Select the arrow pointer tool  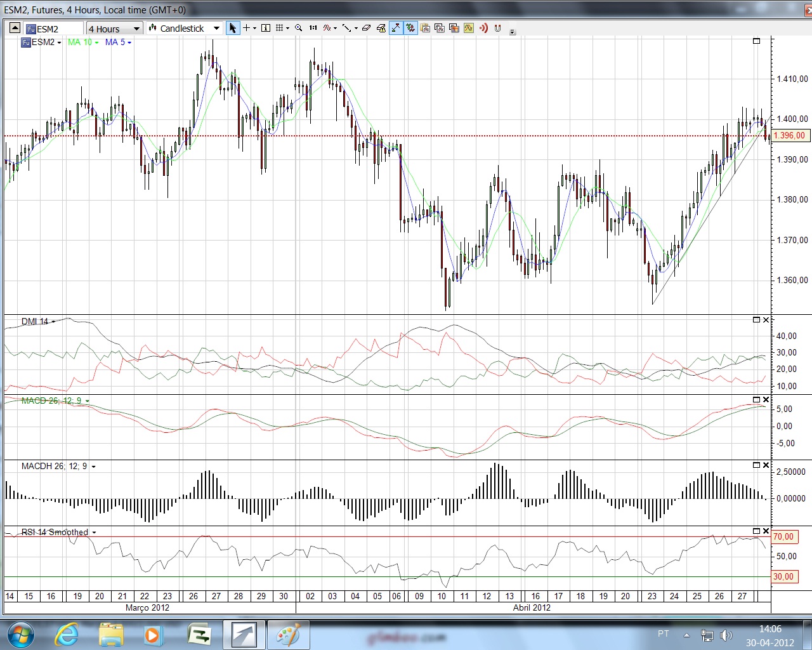pyautogui.click(x=233, y=28)
